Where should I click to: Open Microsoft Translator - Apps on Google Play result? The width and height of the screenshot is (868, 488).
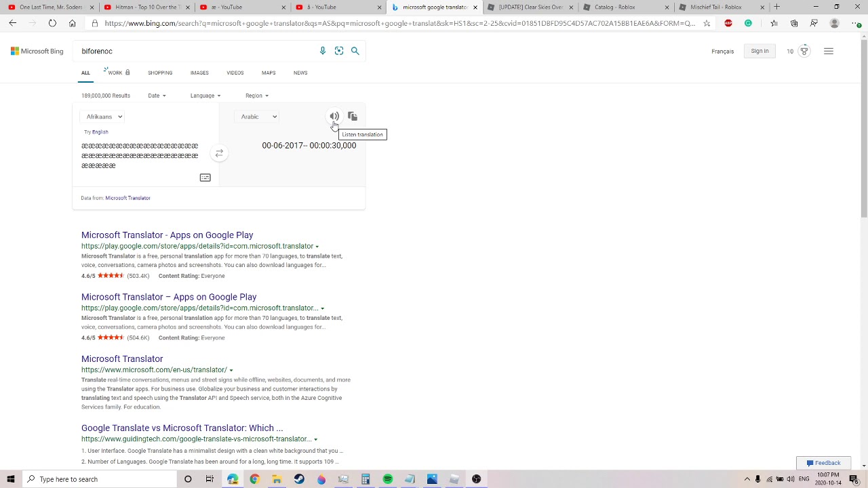167,235
